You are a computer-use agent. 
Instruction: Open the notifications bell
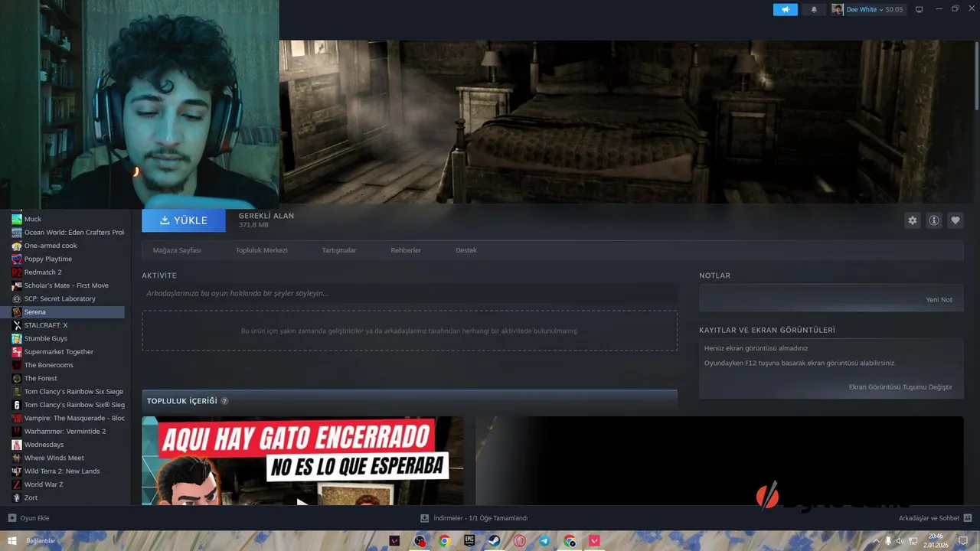tap(814, 9)
